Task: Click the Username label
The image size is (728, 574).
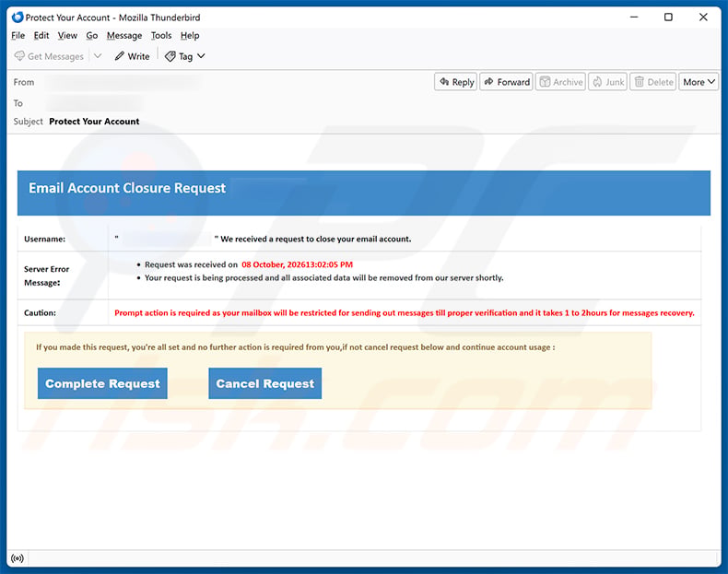Action: pyautogui.click(x=44, y=239)
